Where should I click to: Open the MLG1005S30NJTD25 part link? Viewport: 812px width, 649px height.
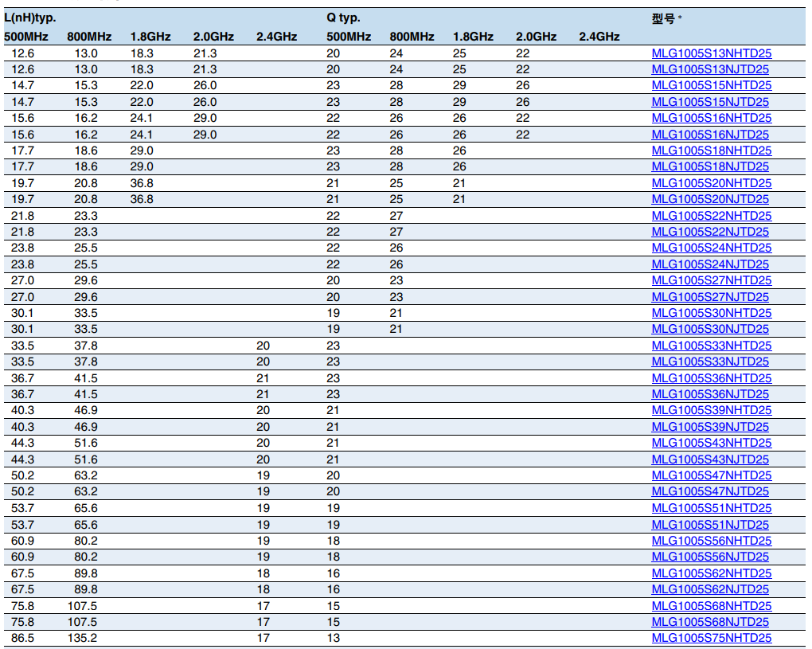pos(710,330)
